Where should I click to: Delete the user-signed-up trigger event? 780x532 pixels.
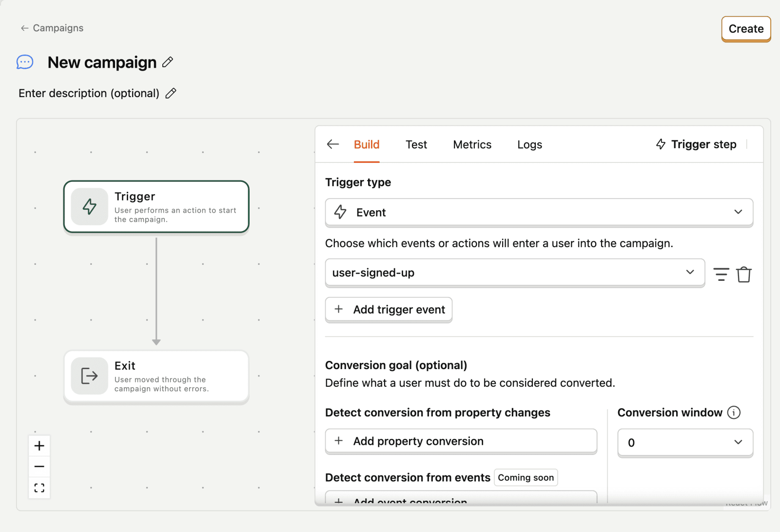pyautogui.click(x=744, y=274)
